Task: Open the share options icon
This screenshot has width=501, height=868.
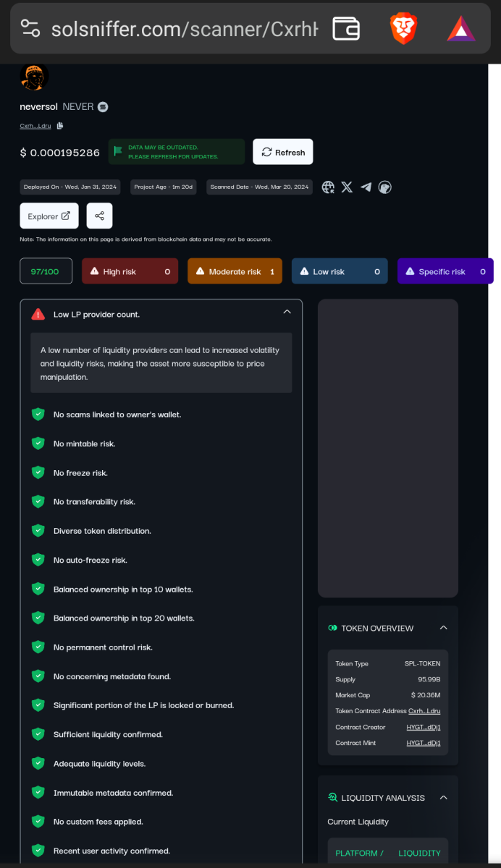Action: (99, 215)
